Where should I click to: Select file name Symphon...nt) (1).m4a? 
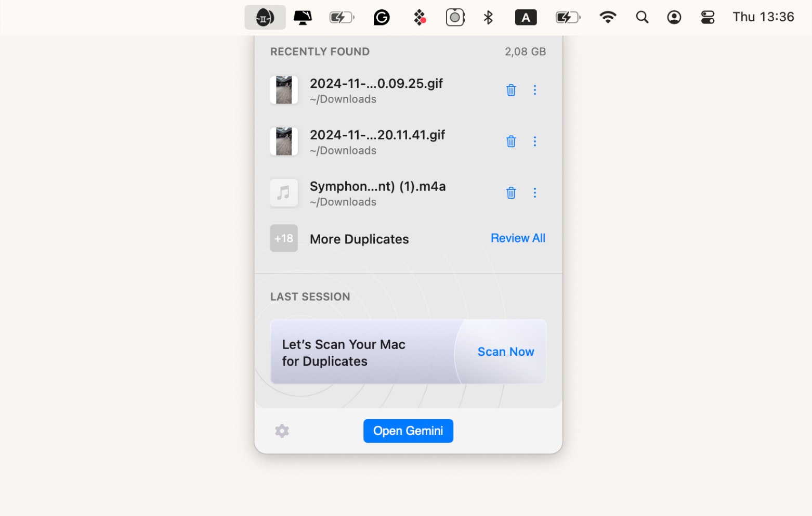(x=378, y=187)
